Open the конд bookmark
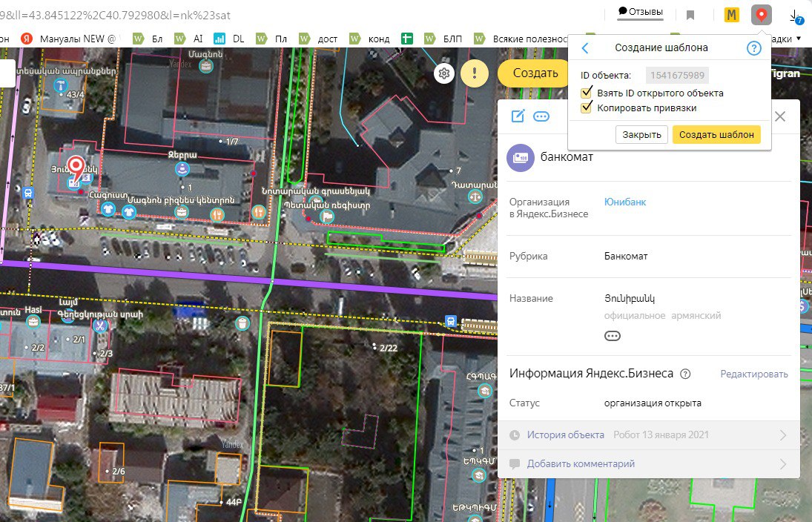Image resolution: width=812 pixels, height=522 pixels. (370, 39)
